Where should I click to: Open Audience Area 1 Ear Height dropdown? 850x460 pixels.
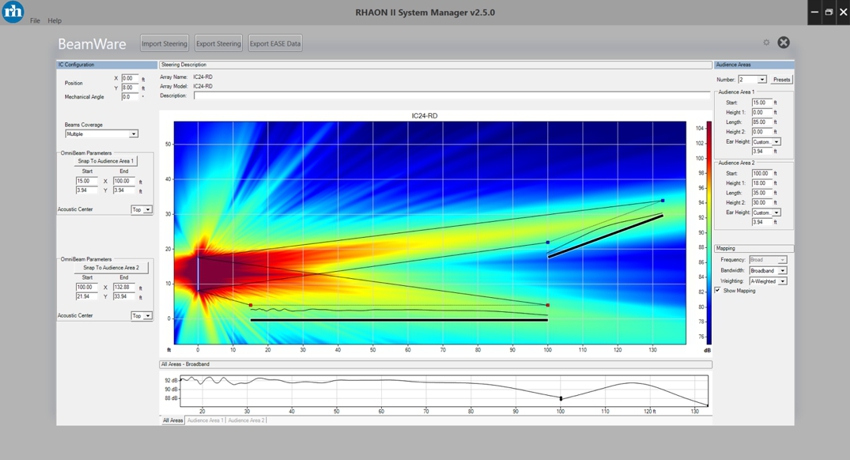click(766, 142)
